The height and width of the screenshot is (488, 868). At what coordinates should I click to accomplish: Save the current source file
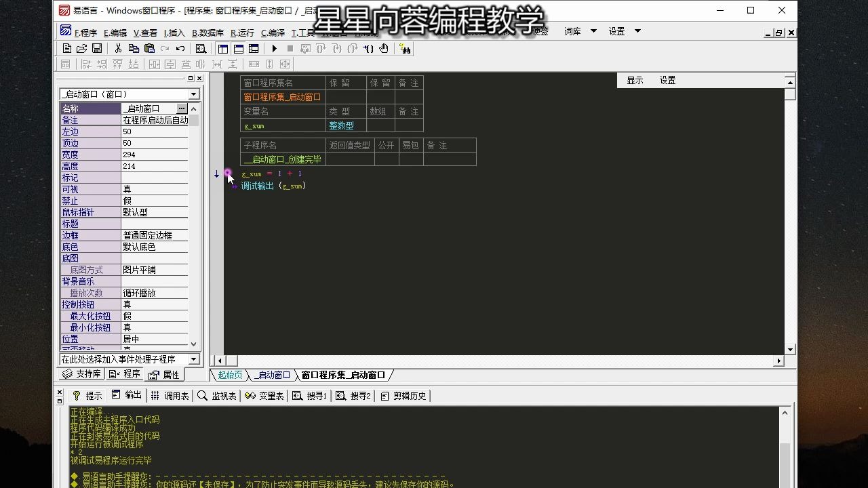pos(97,48)
